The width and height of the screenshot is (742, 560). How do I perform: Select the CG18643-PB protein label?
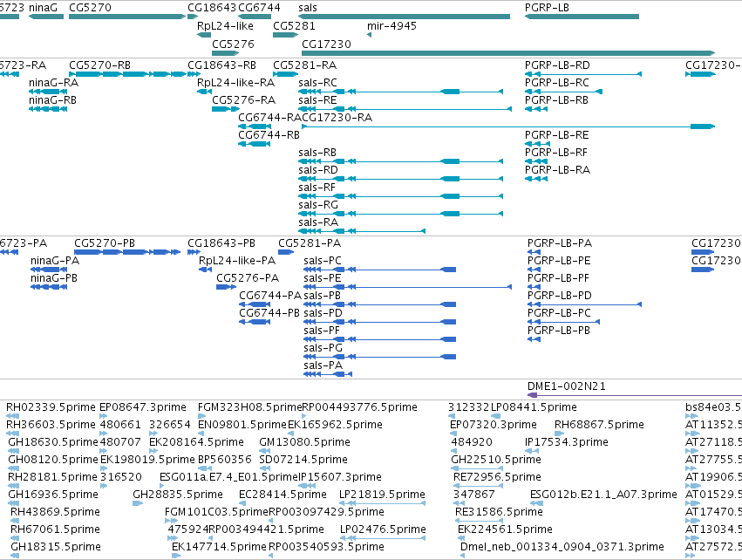click(x=221, y=242)
